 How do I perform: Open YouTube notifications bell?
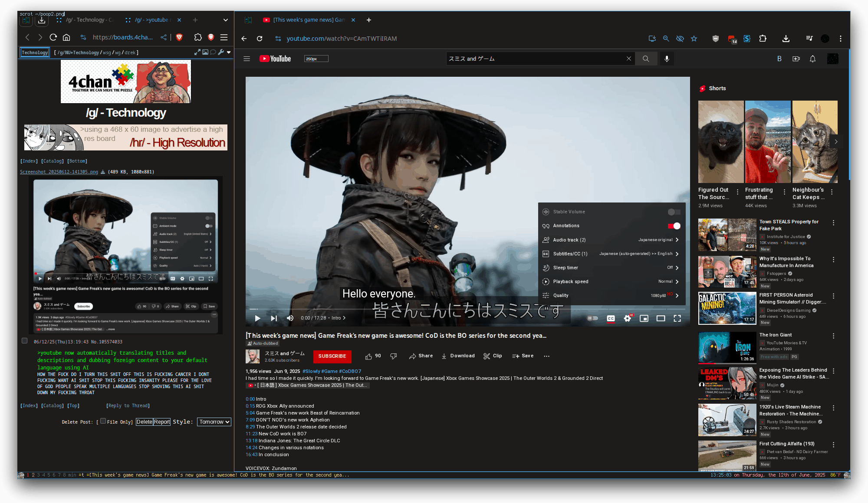[812, 59]
